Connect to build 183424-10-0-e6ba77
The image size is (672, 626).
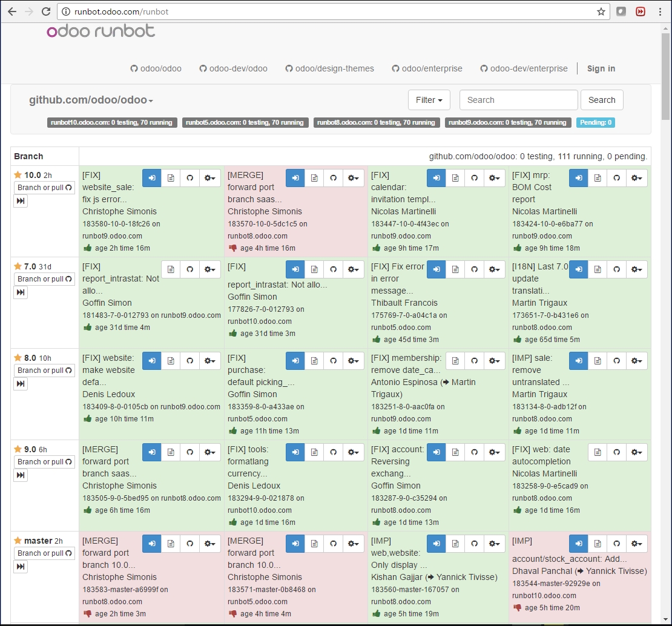coord(579,178)
